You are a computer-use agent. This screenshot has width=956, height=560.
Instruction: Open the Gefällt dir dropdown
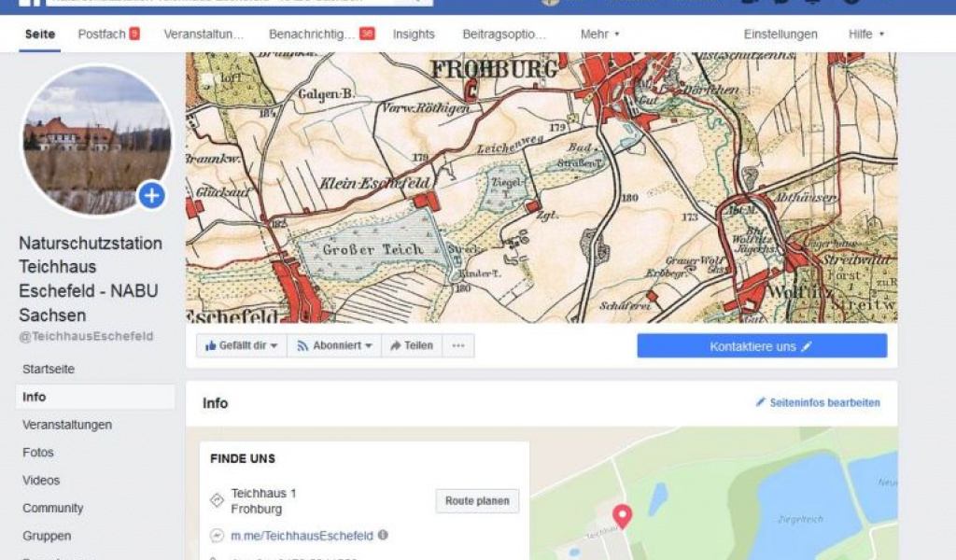tap(241, 346)
